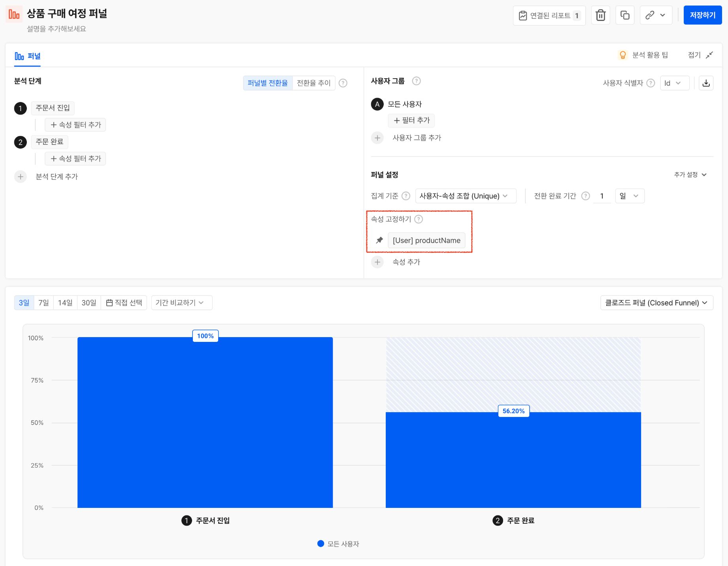Switch to 전환율 추이 view
Screen dimensions: 728x566
tap(314, 83)
